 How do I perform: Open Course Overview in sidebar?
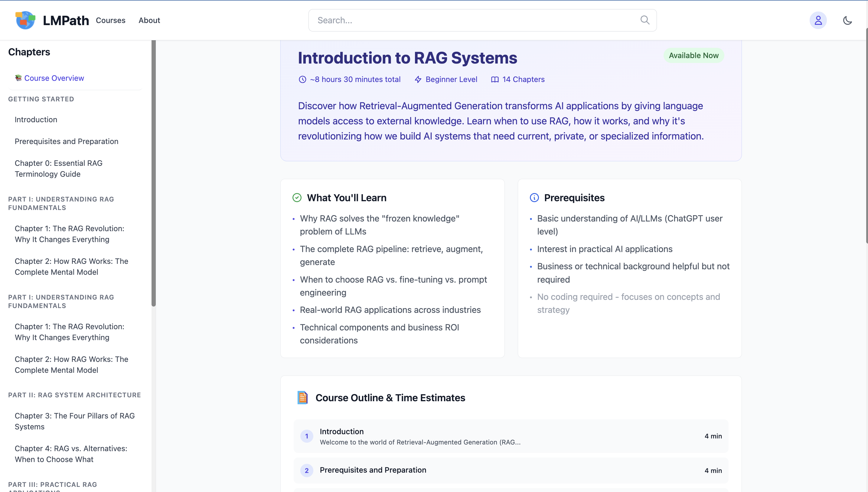(x=54, y=78)
